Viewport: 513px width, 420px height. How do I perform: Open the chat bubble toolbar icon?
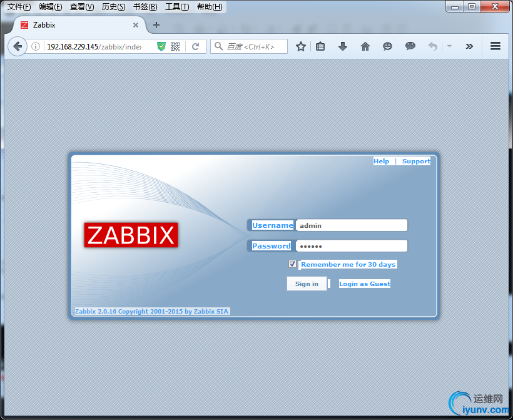pyautogui.click(x=410, y=46)
